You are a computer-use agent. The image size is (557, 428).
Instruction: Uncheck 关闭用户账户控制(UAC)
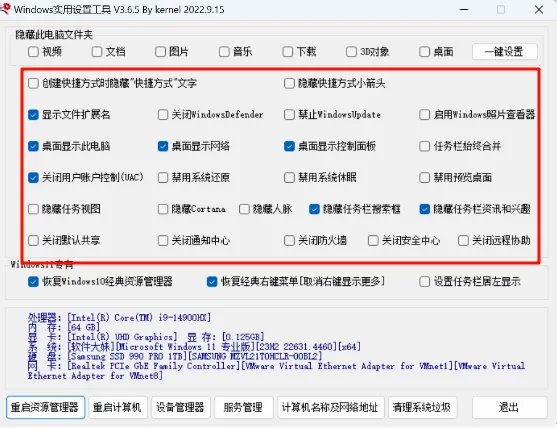33,177
